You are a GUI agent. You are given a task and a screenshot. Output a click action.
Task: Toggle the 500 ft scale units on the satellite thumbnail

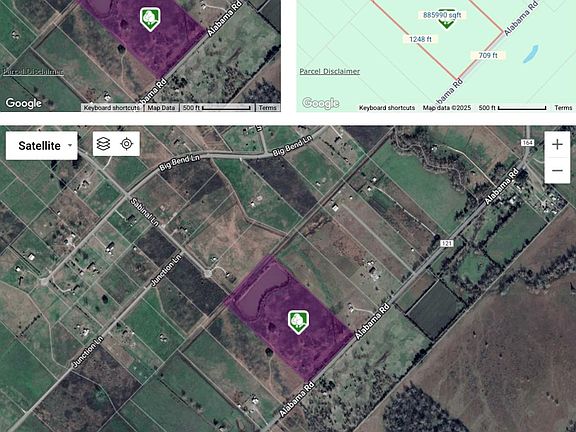(x=217, y=108)
